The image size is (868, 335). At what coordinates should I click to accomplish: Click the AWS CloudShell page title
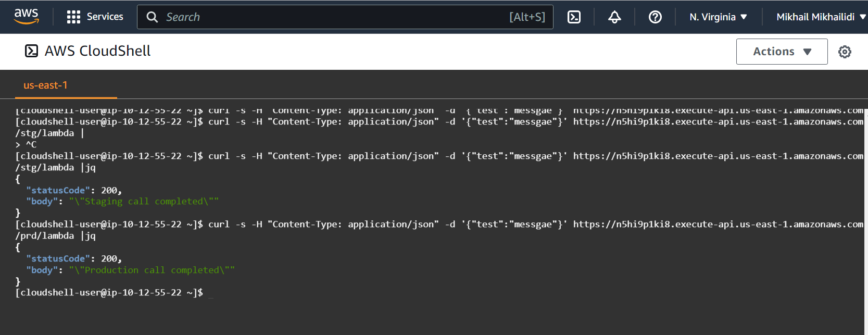[x=97, y=51]
